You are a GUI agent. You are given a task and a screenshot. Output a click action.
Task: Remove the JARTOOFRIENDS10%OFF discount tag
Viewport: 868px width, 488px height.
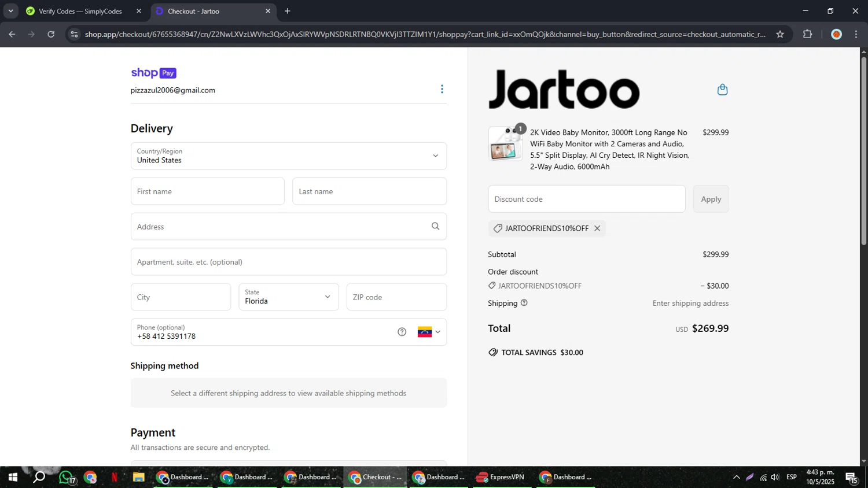click(x=597, y=228)
